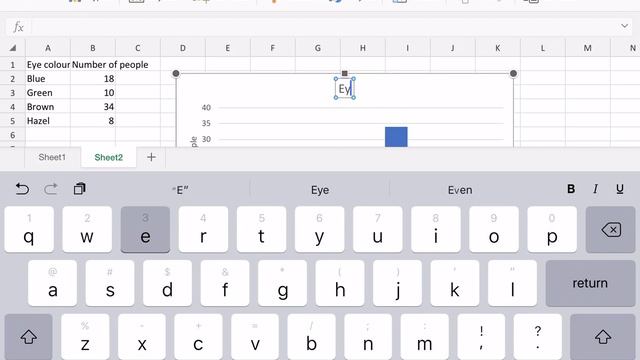Tap the fx function icon
The image size is (640, 360).
click(18, 27)
